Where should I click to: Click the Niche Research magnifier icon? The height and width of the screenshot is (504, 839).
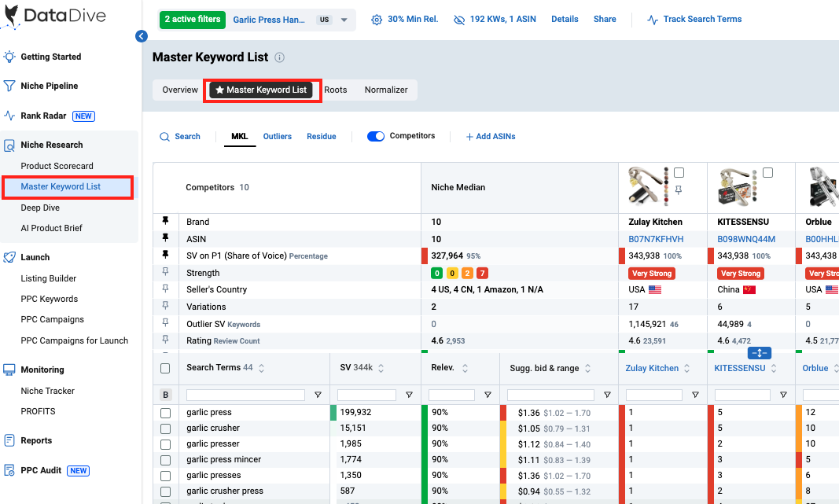(9, 145)
